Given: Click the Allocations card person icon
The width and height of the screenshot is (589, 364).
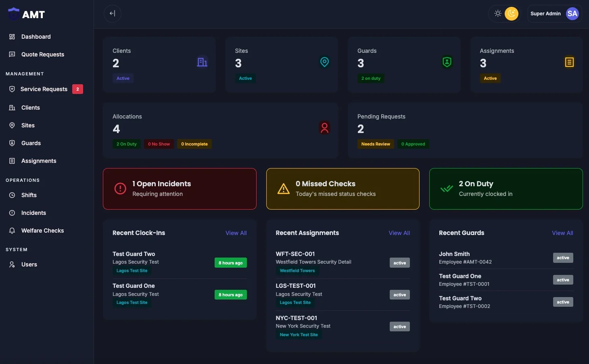Looking at the screenshot, I should [x=324, y=128].
